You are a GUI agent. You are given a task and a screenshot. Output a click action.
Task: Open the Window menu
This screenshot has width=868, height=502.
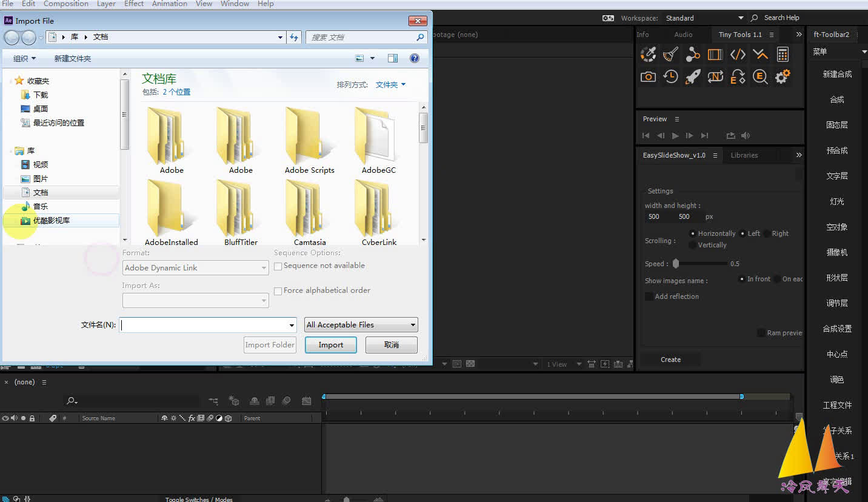pos(235,4)
